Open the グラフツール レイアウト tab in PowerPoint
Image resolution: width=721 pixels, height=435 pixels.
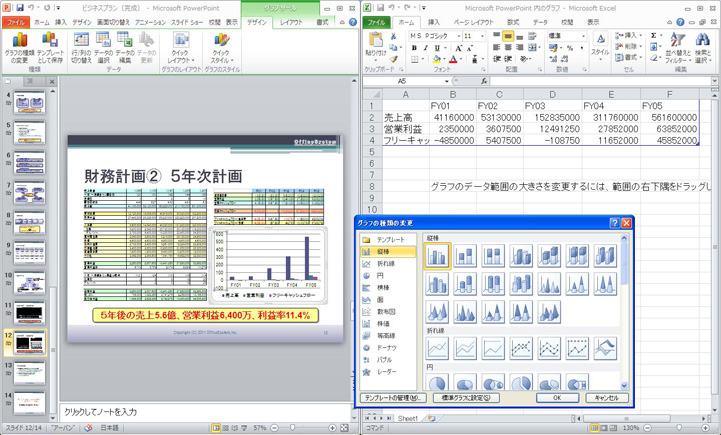[x=292, y=22]
